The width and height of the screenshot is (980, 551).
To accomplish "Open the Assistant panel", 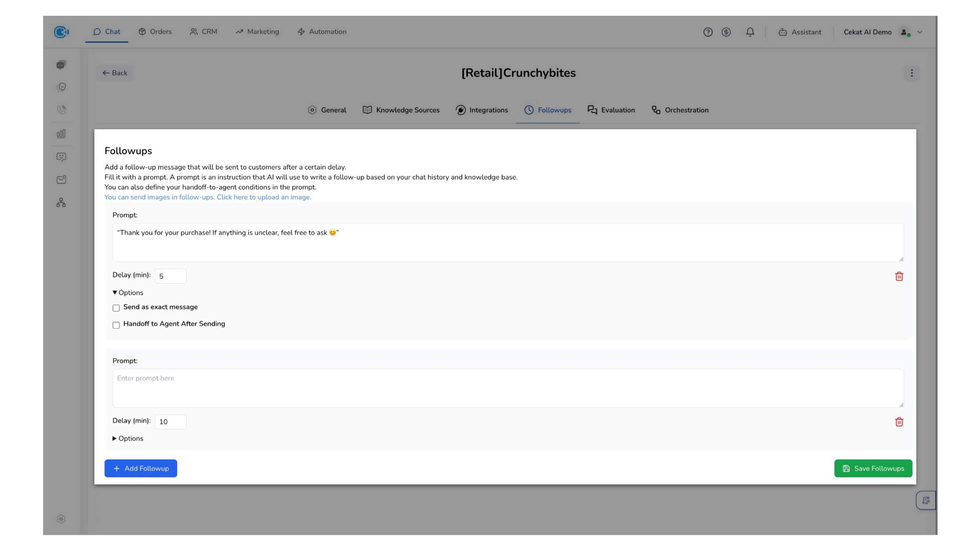I will tap(800, 32).
